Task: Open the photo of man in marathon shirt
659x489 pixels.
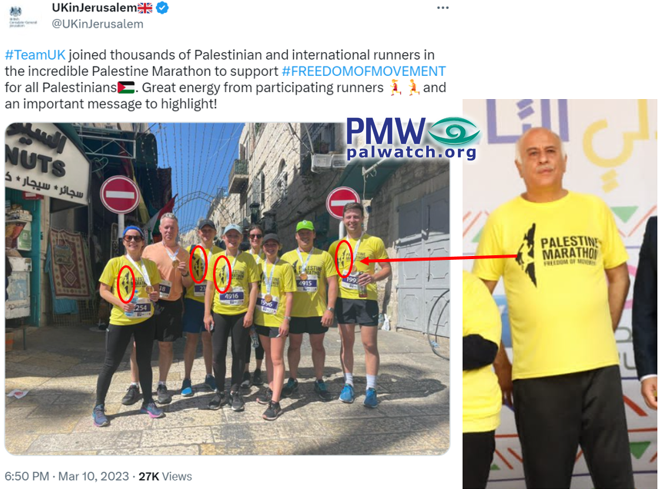Action: point(560,294)
